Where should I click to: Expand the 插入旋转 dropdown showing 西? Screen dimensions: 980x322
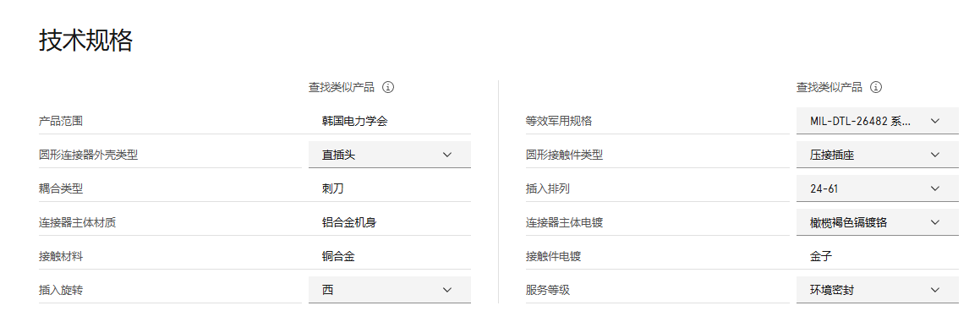[389, 290]
